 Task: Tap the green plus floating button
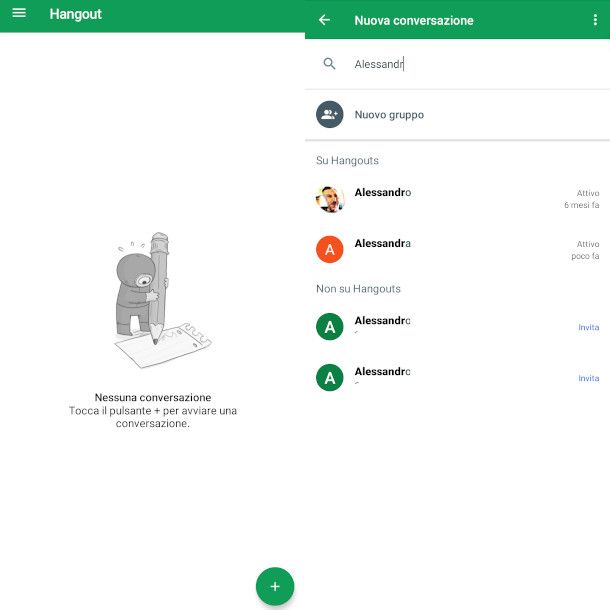pyautogui.click(x=275, y=586)
